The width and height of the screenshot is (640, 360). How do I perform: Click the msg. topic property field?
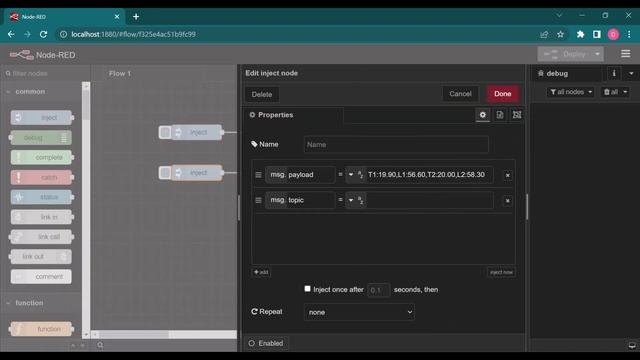coord(300,200)
